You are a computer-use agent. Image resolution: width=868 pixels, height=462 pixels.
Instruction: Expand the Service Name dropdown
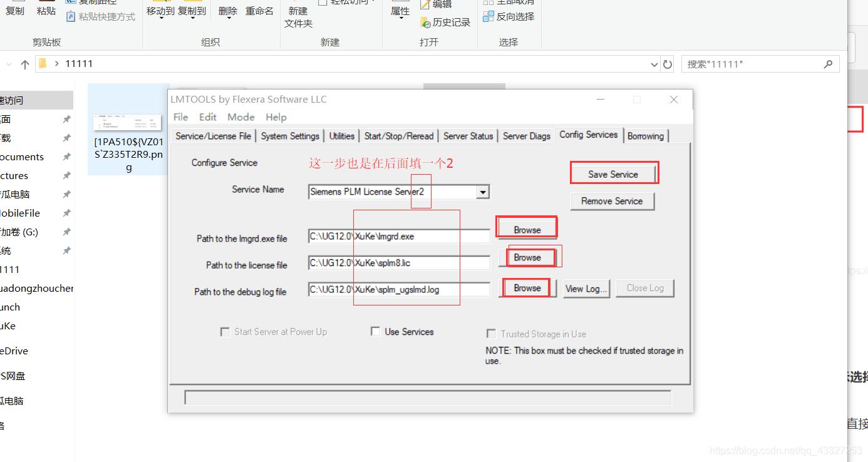482,192
